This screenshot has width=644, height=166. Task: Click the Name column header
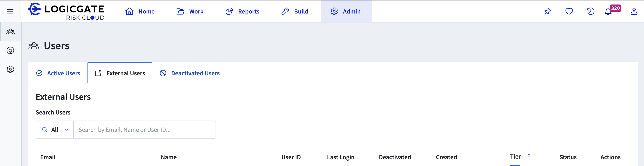click(169, 157)
